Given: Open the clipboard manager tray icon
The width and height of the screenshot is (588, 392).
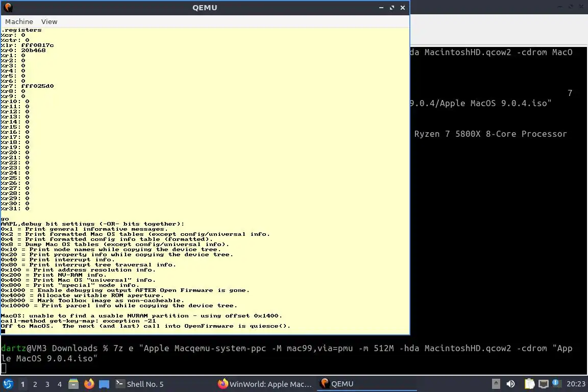Looking at the screenshot, I should 529,384.
